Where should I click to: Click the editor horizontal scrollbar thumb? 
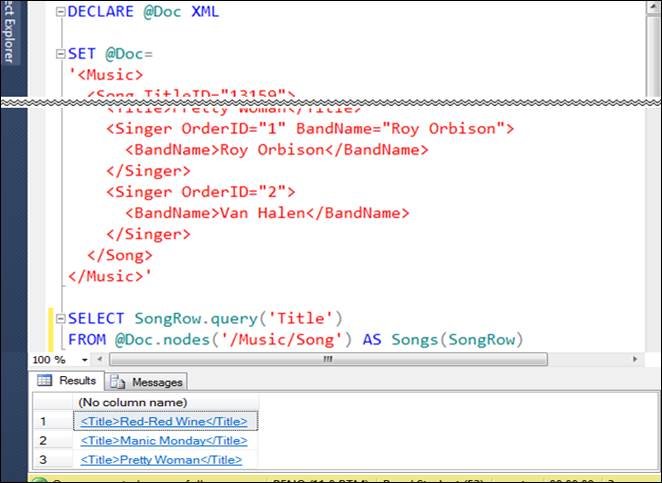point(328,359)
